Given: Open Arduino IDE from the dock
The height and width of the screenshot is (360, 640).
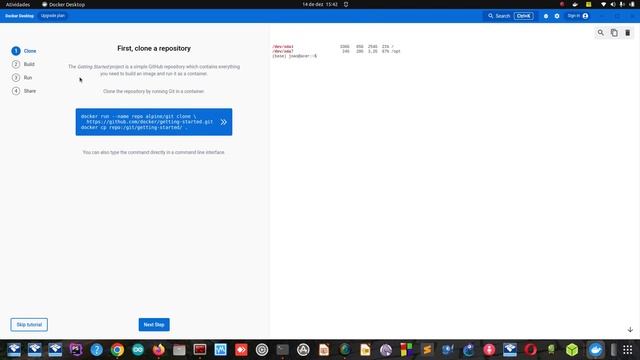Looking at the screenshot, I should pos(138,350).
